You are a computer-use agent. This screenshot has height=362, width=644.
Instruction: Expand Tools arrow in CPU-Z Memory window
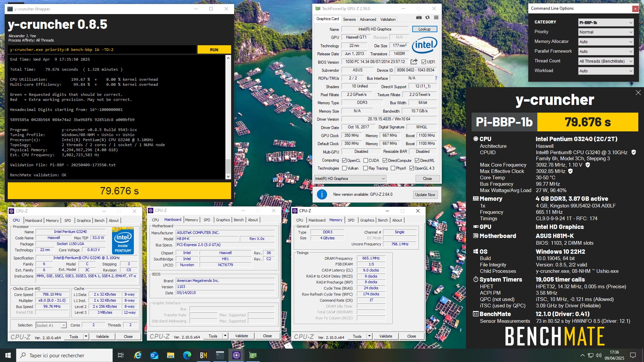pos(369,336)
